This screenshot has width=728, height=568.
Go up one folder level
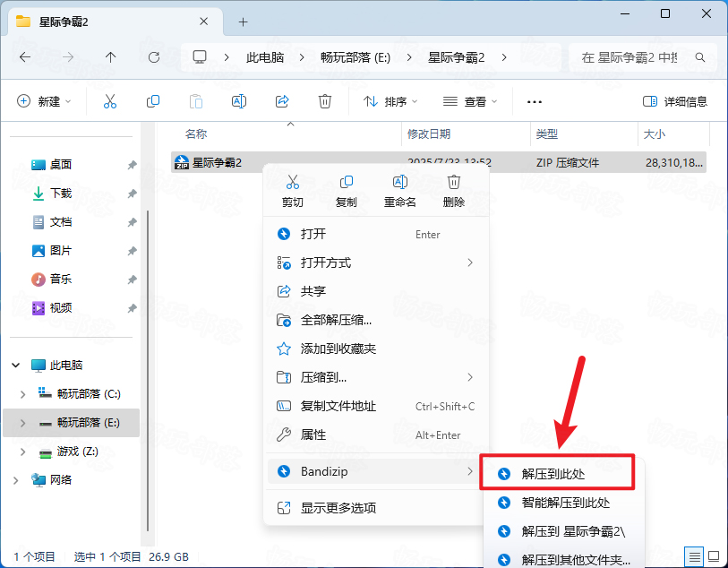(110, 57)
